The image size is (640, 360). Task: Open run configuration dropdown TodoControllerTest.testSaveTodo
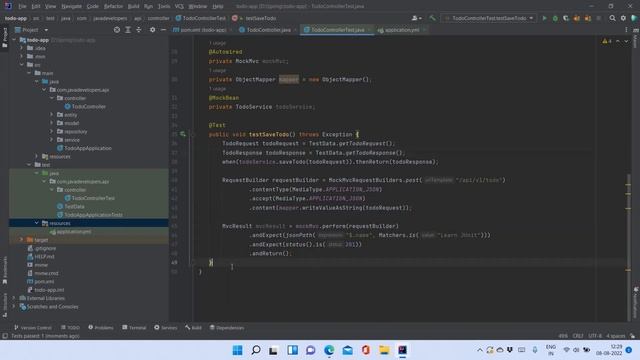(x=489, y=18)
